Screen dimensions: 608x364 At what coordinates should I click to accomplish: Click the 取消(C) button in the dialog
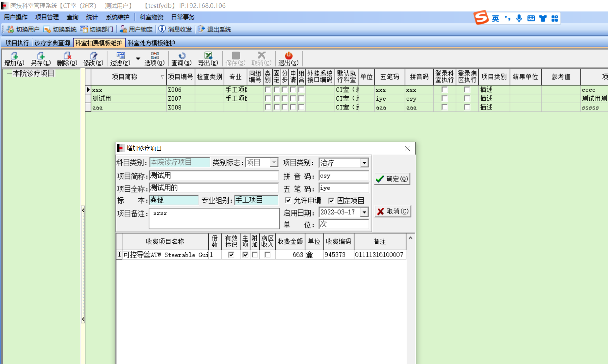pyautogui.click(x=392, y=211)
